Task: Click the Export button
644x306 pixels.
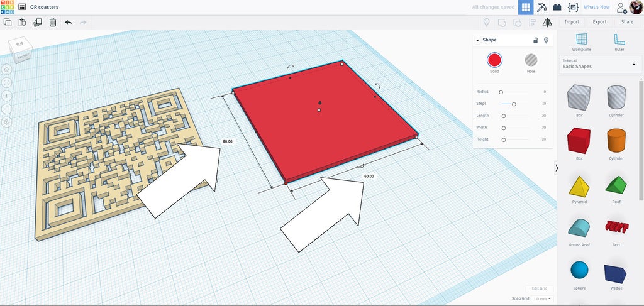Action: 599,22
